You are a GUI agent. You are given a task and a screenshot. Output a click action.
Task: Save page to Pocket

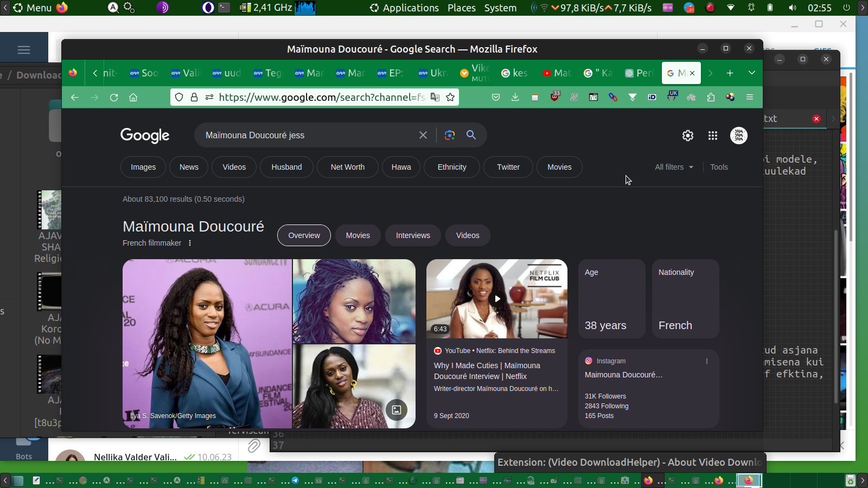click(x=496, y=97)
